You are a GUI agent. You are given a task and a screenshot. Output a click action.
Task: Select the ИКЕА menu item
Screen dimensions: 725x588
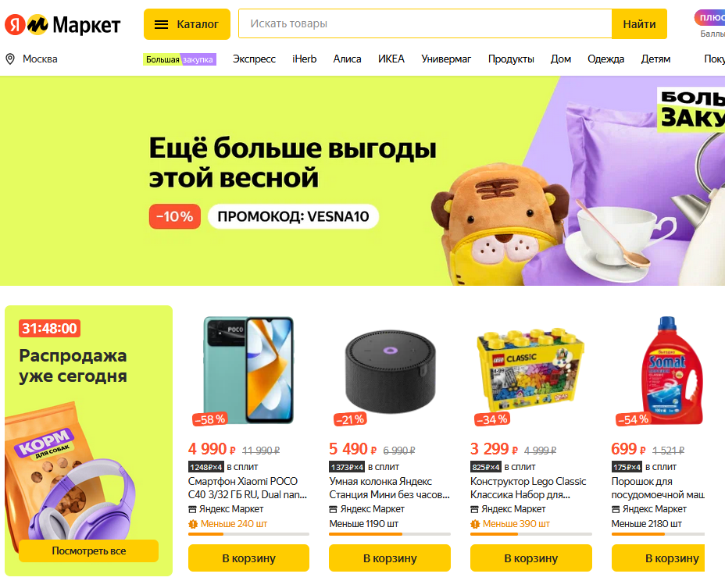click(391, 59)
